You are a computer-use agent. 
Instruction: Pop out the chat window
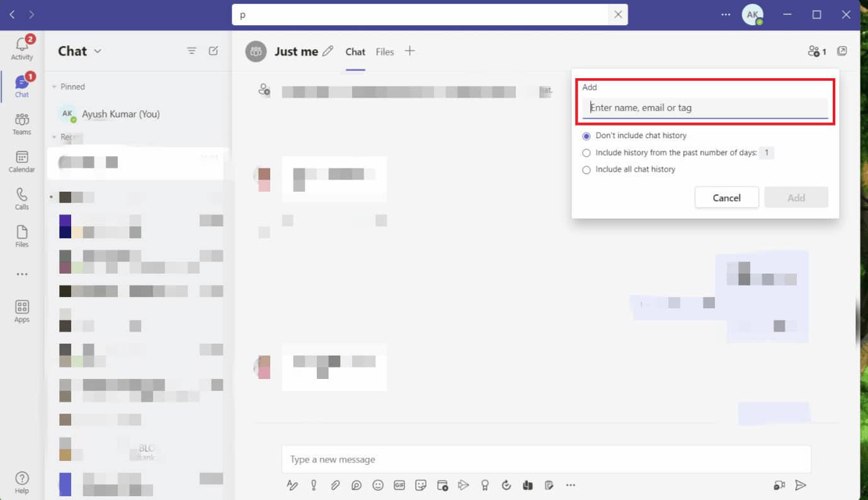pos(842,51)
